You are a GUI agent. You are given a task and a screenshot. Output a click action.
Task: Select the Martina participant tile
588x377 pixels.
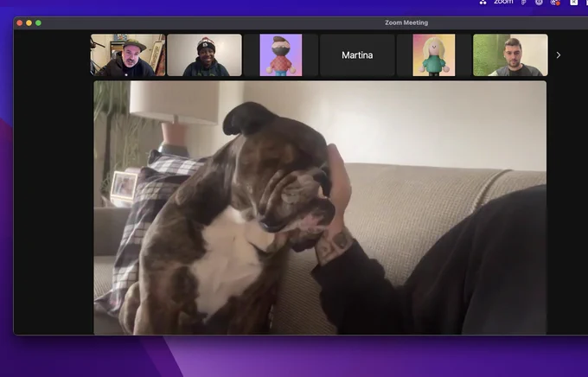(357, 55)
